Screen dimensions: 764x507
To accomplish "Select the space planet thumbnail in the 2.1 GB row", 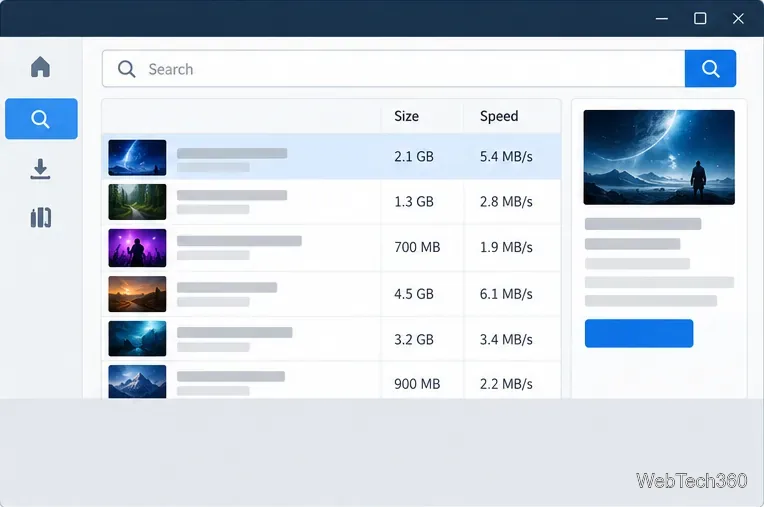I will pos(137,158).
